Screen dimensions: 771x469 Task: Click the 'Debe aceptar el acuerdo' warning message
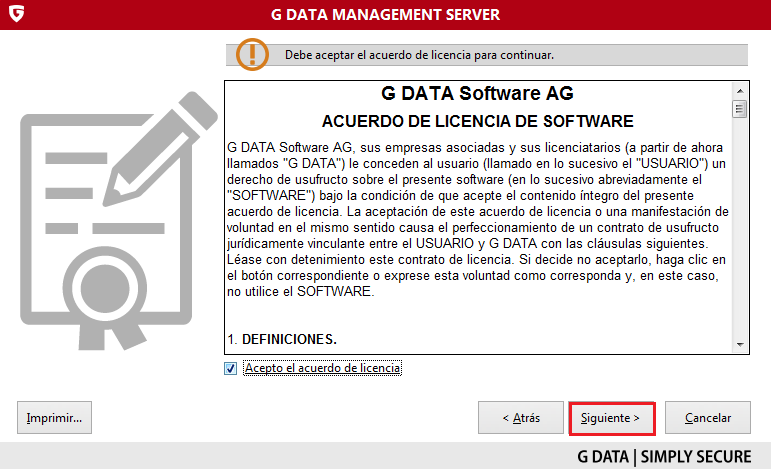coord(419,54)
